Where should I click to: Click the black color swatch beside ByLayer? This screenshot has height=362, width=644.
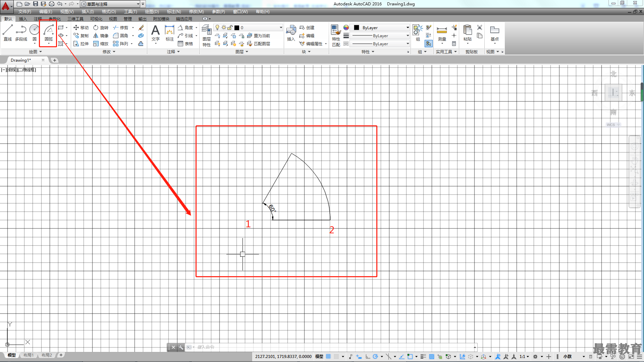(357, 27)
